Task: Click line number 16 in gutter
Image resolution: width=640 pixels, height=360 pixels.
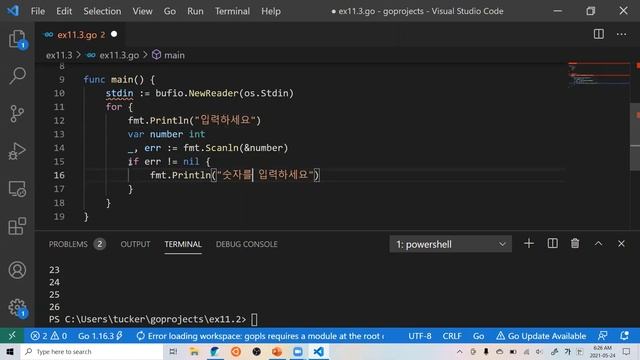Action: 59,175
